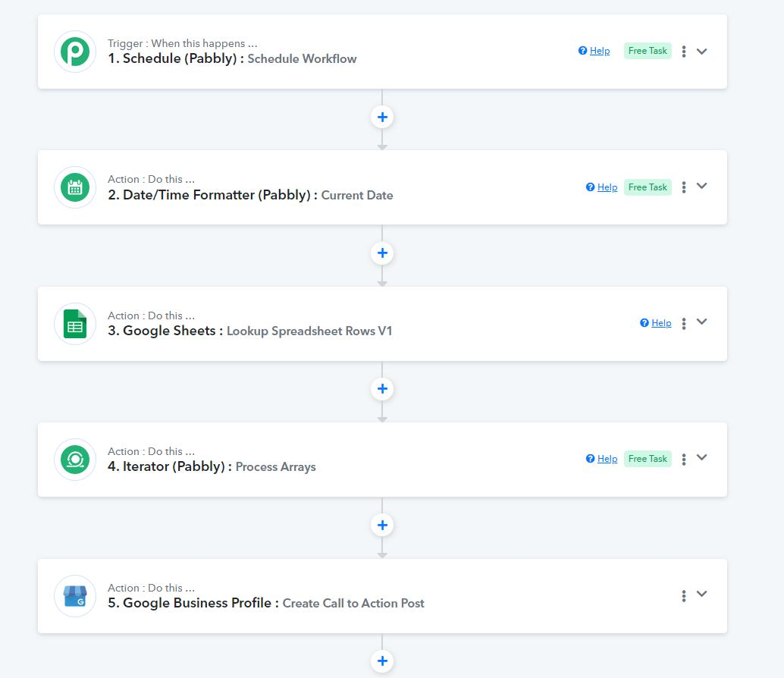Viewport: 784px width, 678px height.
Task: Click the Pabbly Schedule app icon
Action: pyautogui.click(x=75, y=52)
